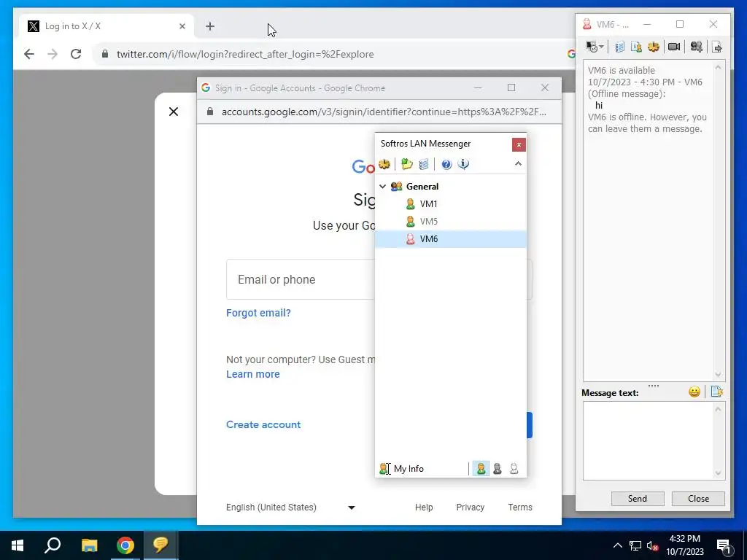Click the muted volume tray icon
747x560 pixels.
(x=653, y=545)
